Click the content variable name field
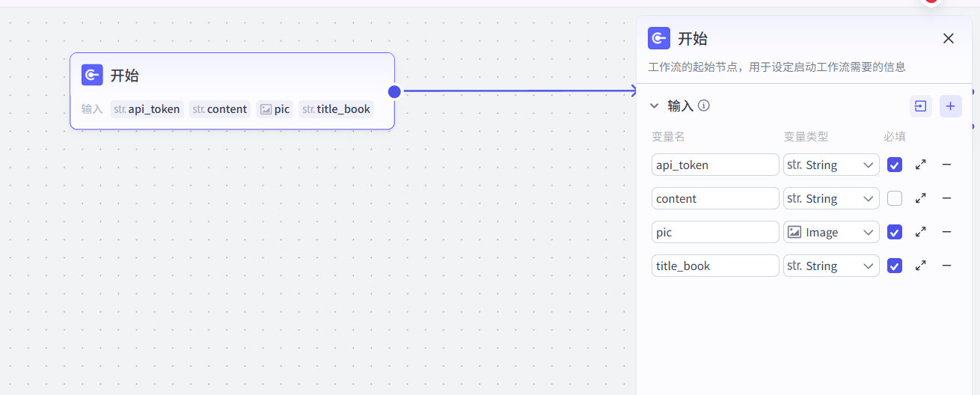This screenshot has width=980, height=395. 714,198
